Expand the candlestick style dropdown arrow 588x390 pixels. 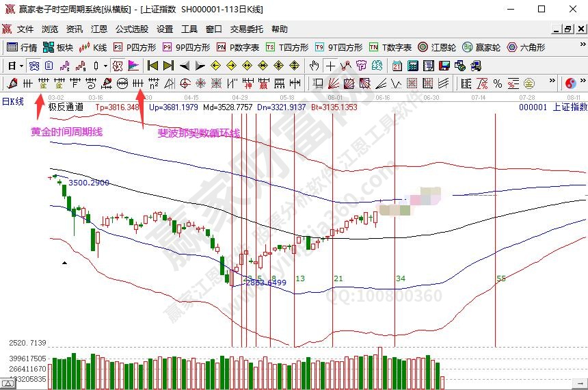click(x=105, y=66)
